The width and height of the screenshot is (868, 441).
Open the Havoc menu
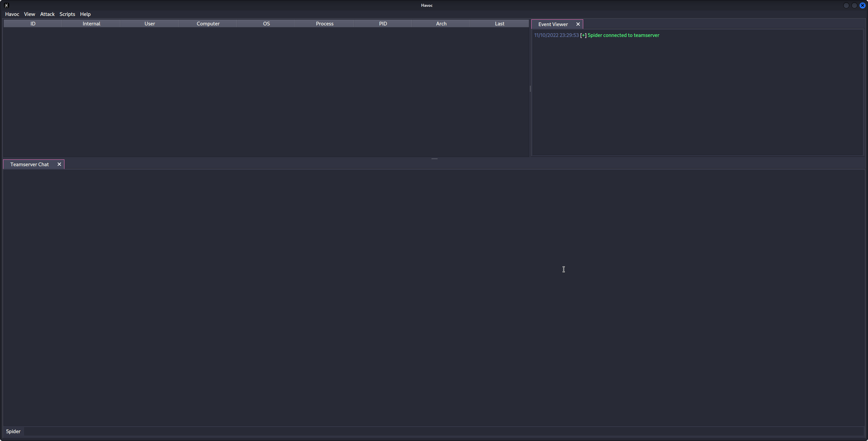12,14
